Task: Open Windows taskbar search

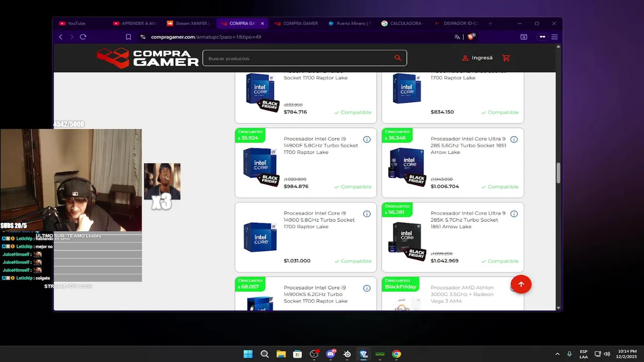Action: tap(265, 354)
